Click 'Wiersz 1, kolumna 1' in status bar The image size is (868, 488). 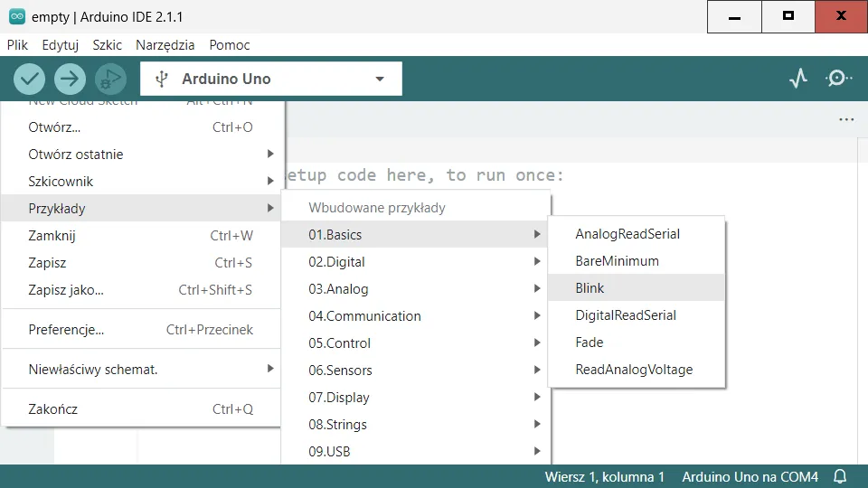(604, 477)
